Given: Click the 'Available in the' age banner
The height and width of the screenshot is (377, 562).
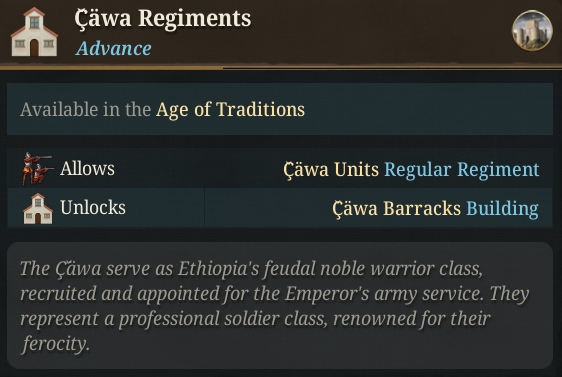Looking at the screenshot, I should pyautogui.click(x=280, y=109).
